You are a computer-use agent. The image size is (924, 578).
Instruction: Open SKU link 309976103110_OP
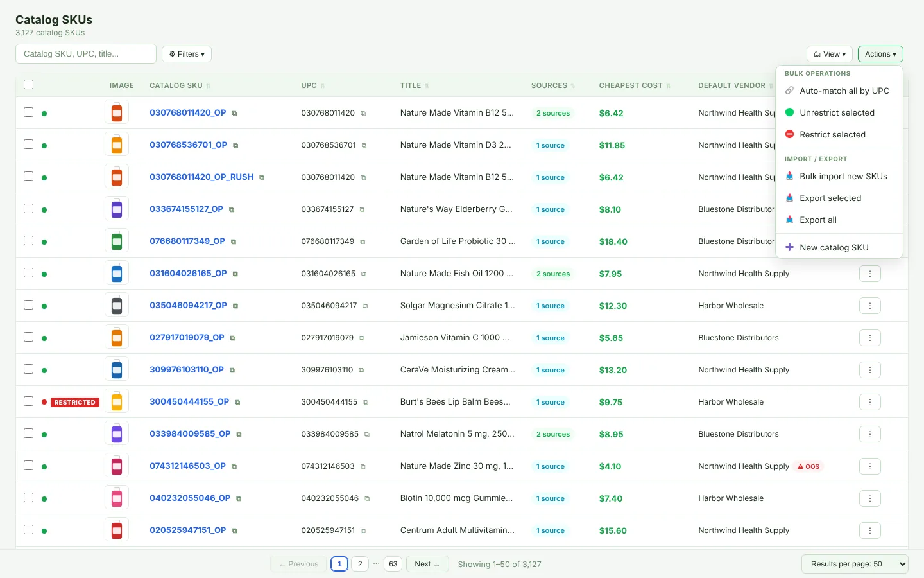pyautogui.click(x=187, y=370)
